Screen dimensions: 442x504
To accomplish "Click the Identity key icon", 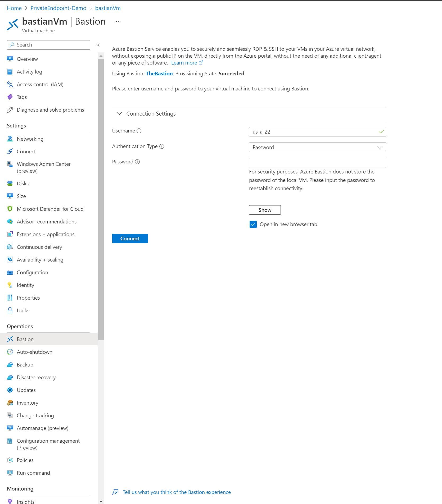I will click(x=10, y=285).
